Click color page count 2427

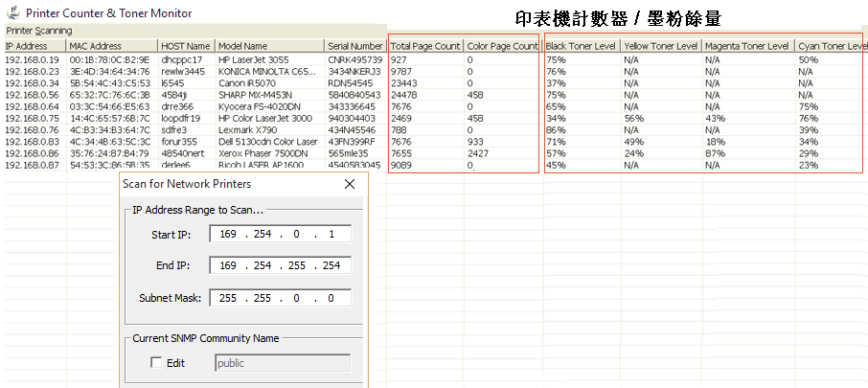477,153
